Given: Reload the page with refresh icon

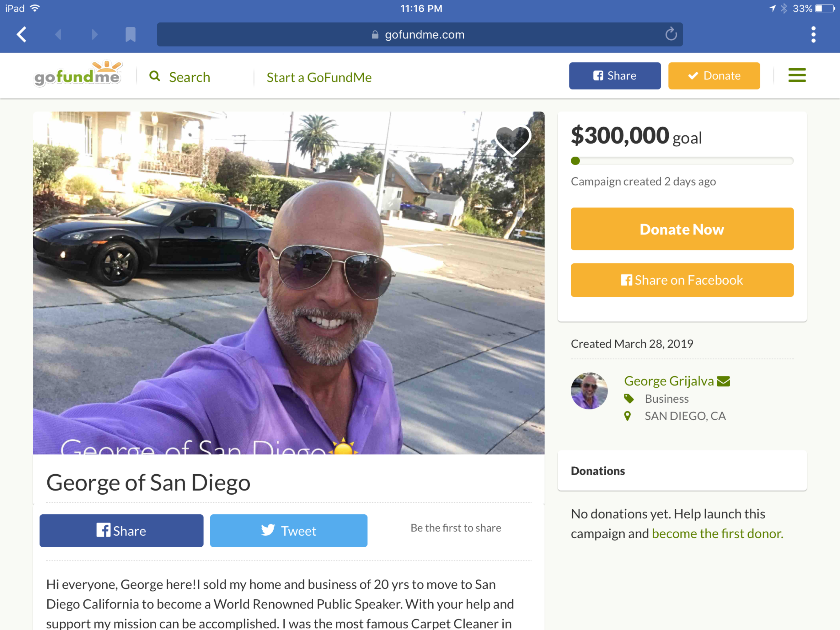Looking at the screenshot, I should (671, 34).
